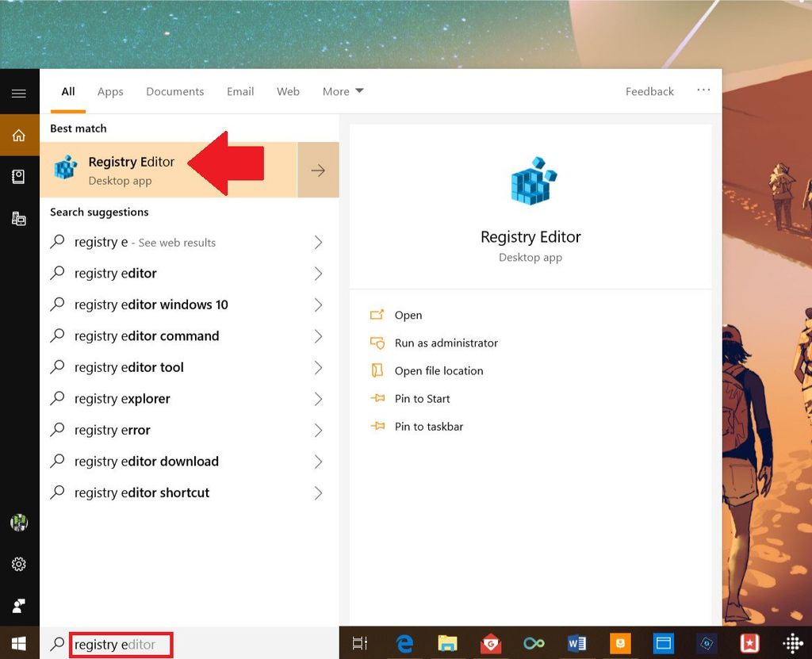This screenshot has width=812, height=659.
Task: Click the settings gear in the sidebar
Action: tap(19, 564)
